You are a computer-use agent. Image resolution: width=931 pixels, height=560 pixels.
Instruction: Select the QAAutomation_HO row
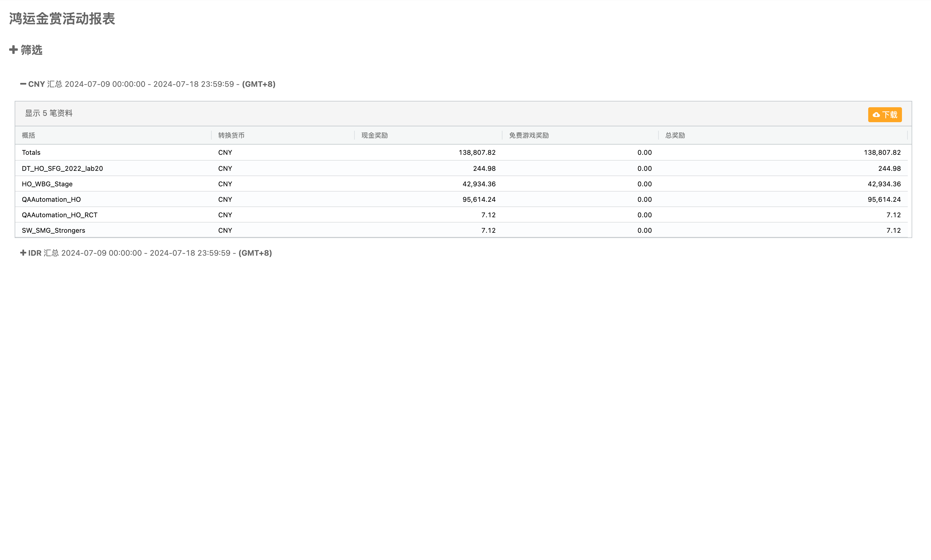coord(51,200)
